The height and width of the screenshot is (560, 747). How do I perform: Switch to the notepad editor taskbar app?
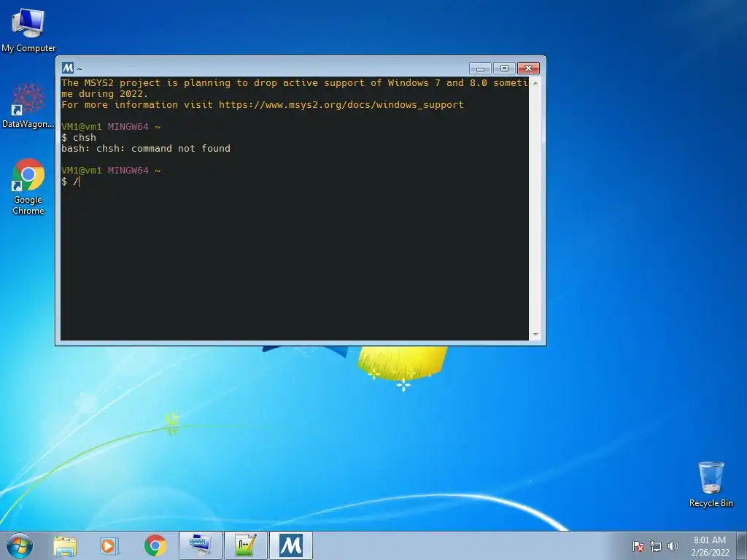pyautogui.click(x=245, y=545)
